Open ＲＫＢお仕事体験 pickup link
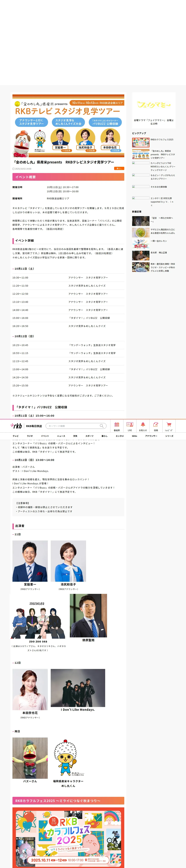186x868 pixels. point(159,187)
